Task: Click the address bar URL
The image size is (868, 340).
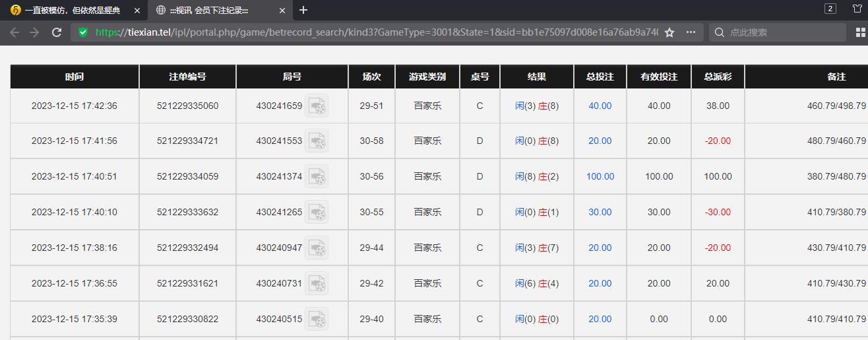Action: pos(376,32)
